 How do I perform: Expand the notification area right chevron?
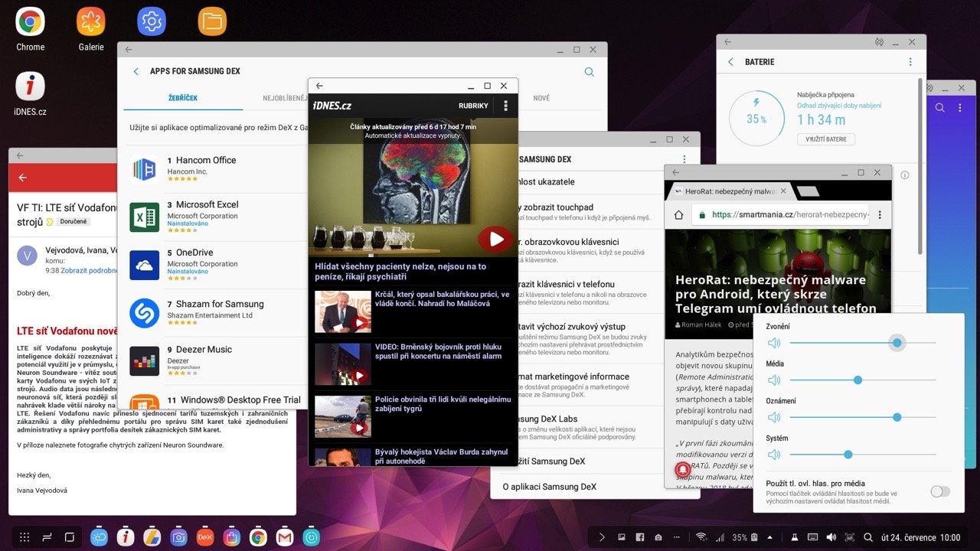[x=602, y=537]
